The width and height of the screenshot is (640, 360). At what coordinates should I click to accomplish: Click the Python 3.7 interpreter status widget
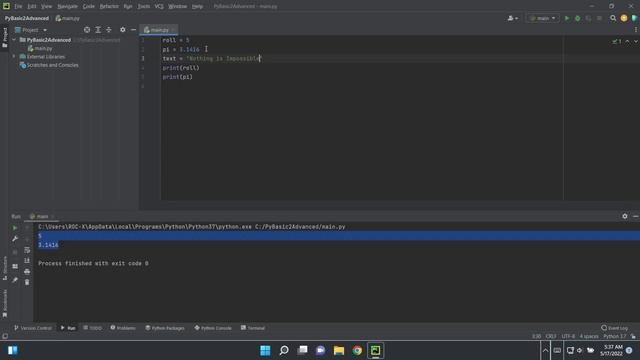[x=614, y=337]
